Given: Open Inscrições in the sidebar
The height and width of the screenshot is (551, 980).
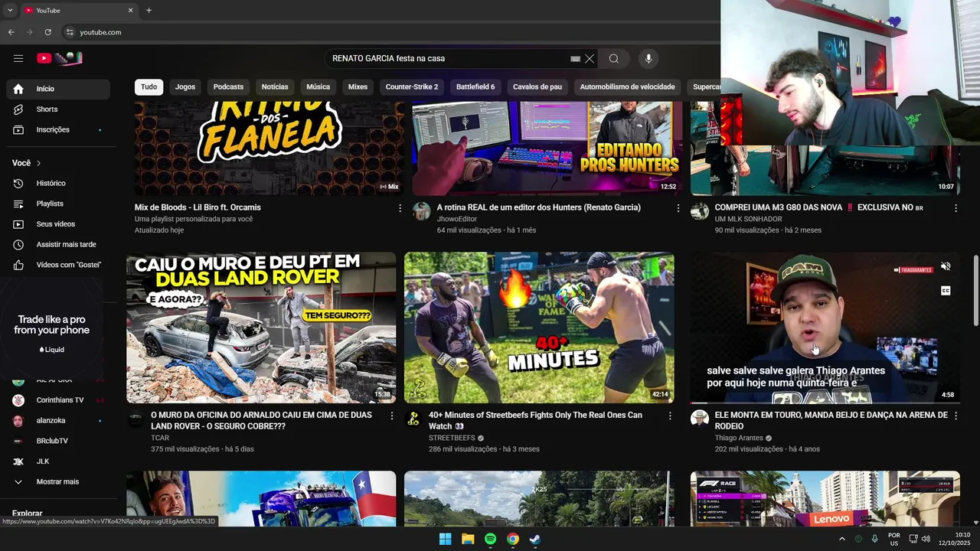Looking at the screenshot, I should (x=58, y=129).
